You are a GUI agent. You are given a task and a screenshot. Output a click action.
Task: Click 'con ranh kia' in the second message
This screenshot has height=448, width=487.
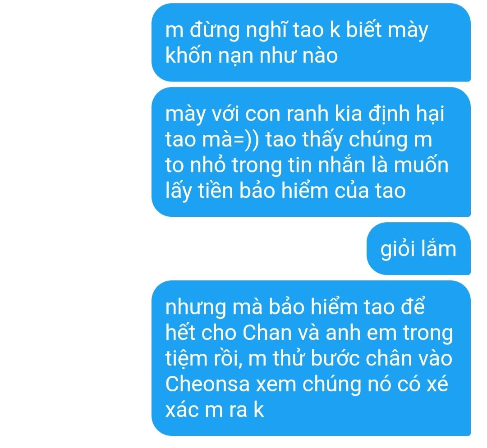[x=304, y=114]
